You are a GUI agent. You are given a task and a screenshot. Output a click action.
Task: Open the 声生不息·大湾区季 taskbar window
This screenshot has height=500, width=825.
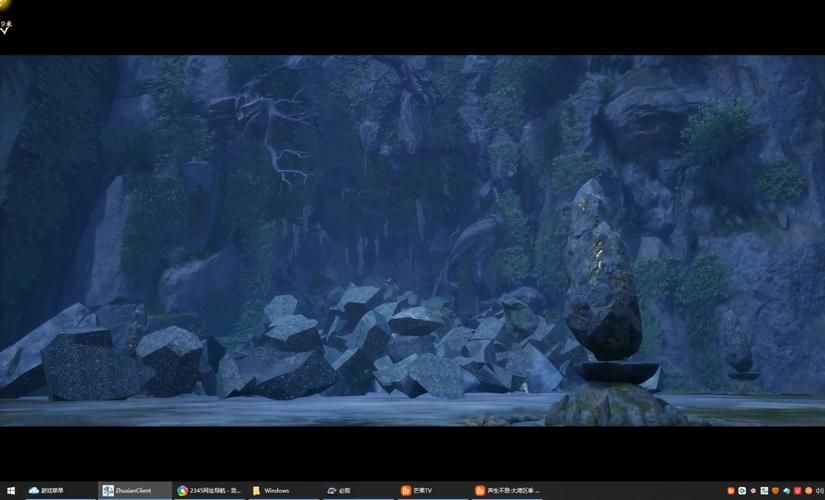tap(505, 491)
